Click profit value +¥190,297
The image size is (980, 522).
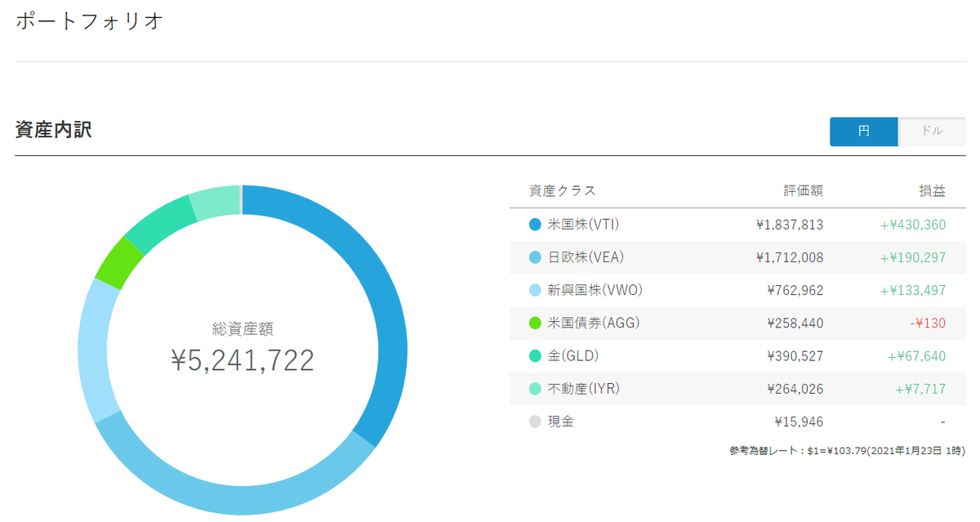[912, 257]
